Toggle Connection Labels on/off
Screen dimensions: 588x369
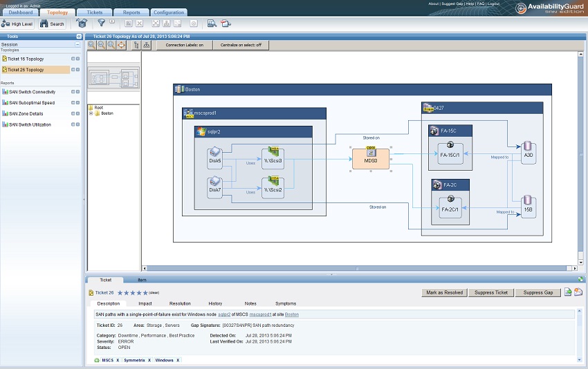click(x=185, y=45)
